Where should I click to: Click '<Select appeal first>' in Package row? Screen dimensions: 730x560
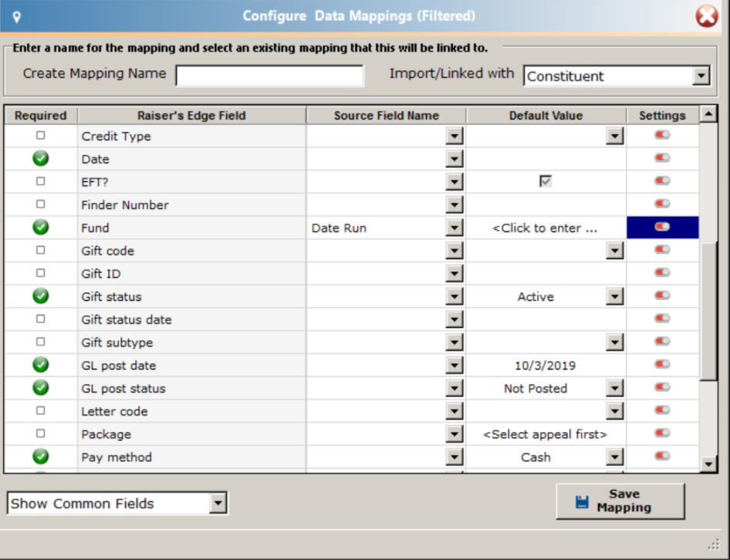click(x=545, y=434)
